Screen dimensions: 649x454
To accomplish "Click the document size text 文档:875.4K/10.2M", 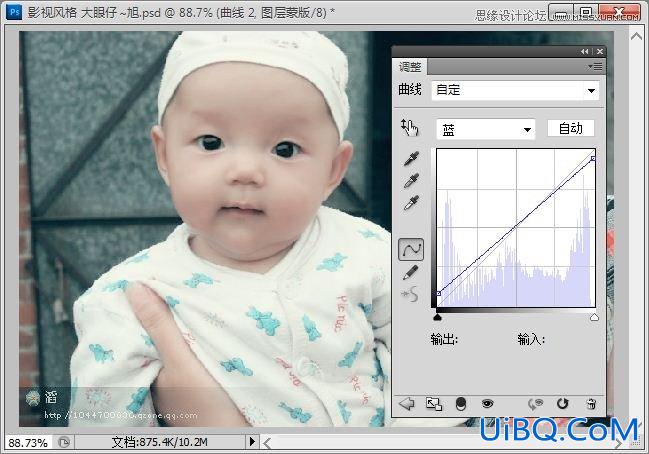I will point(159,442).
